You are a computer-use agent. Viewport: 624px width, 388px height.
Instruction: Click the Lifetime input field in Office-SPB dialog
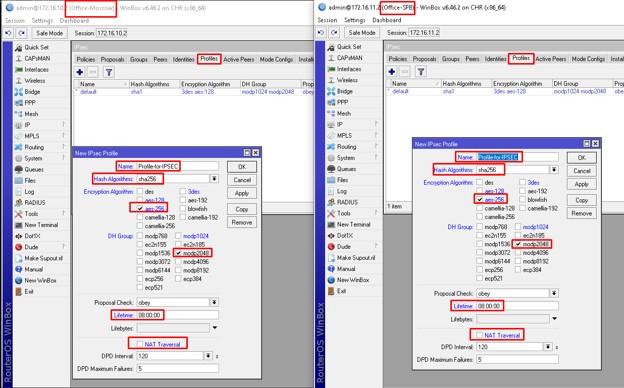[517, 306]
